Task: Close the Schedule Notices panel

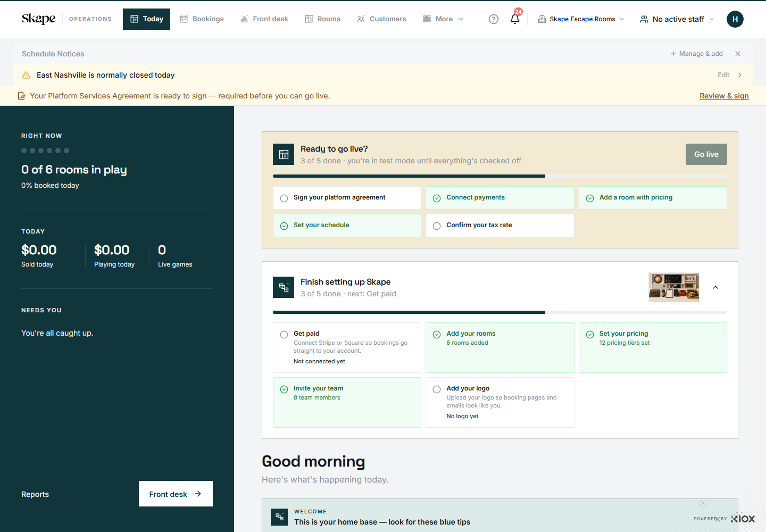Action: click(738, 54)
